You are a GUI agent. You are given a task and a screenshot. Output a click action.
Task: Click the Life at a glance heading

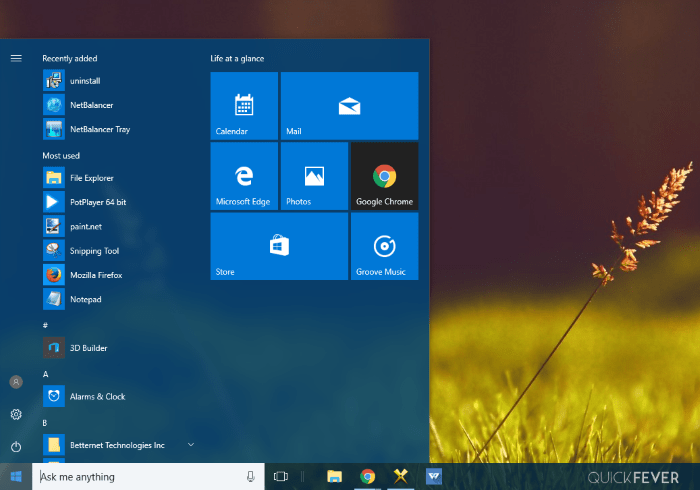pos(237,58)
